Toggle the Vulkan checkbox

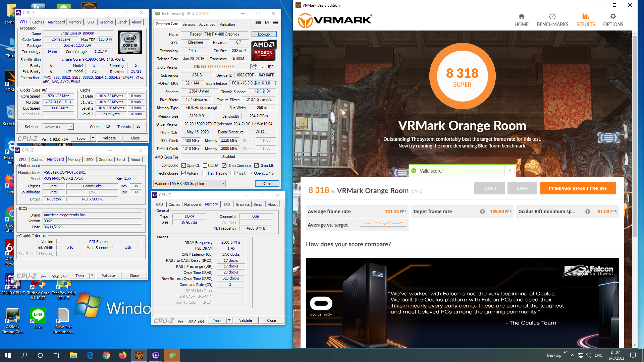(184, 173)
